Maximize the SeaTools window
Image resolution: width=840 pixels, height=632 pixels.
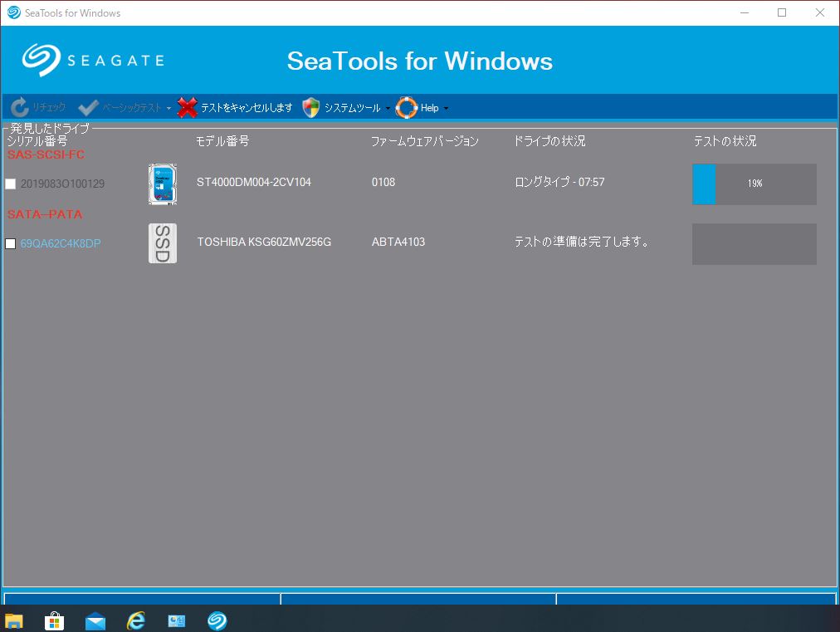coord(782,12)
